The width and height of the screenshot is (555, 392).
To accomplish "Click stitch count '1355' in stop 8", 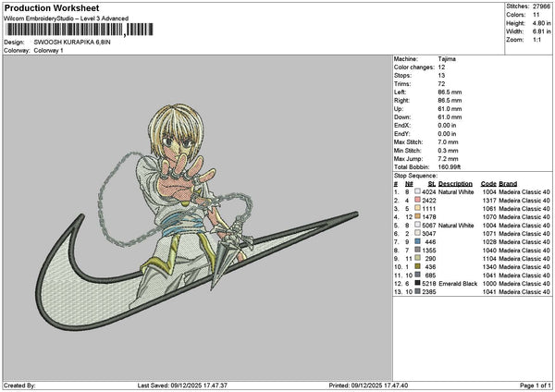I will click(x=429, y=251).
